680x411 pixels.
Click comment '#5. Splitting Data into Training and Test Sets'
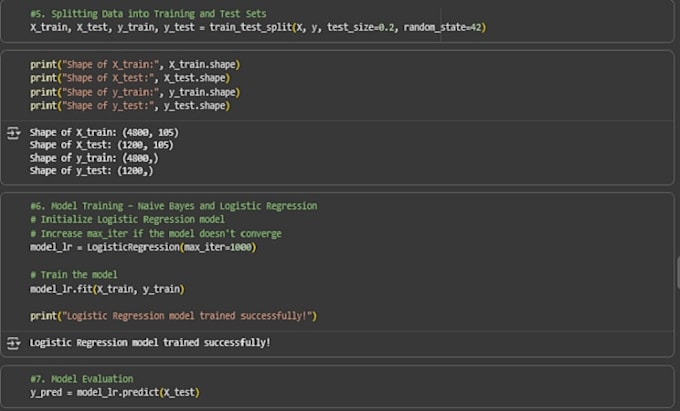click(148, 14)
